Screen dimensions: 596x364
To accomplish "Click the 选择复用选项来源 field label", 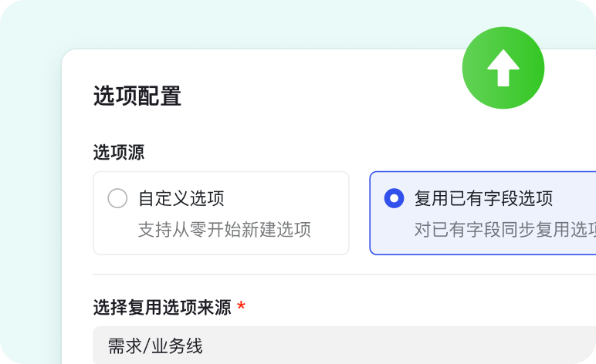I will click(162, 308).
